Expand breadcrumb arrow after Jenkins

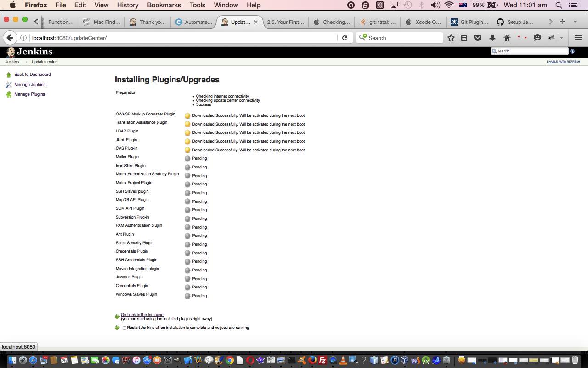(26, 62)
